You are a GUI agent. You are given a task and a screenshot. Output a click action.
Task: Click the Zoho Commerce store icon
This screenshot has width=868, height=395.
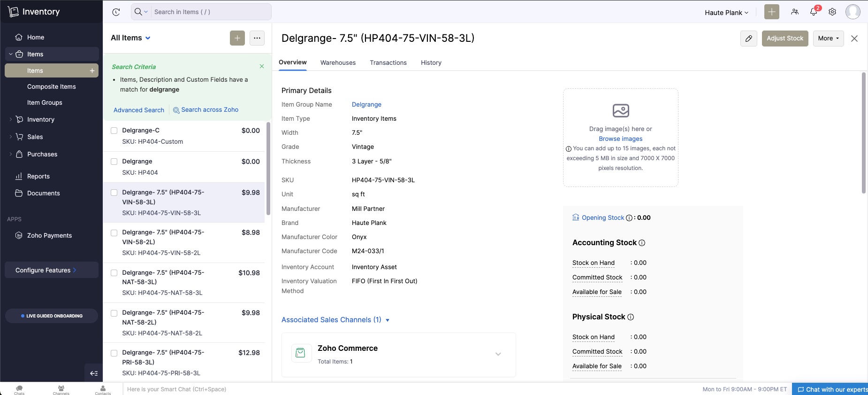click(x=301, y=353)
